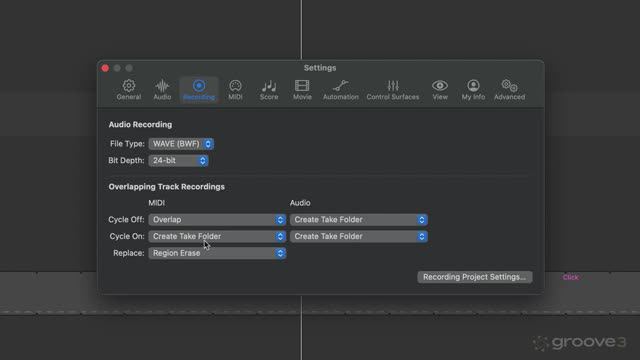The width and height of the screenshot is (640, 360).
Task: Close the Settings window
Action: (x=105, y=68)
